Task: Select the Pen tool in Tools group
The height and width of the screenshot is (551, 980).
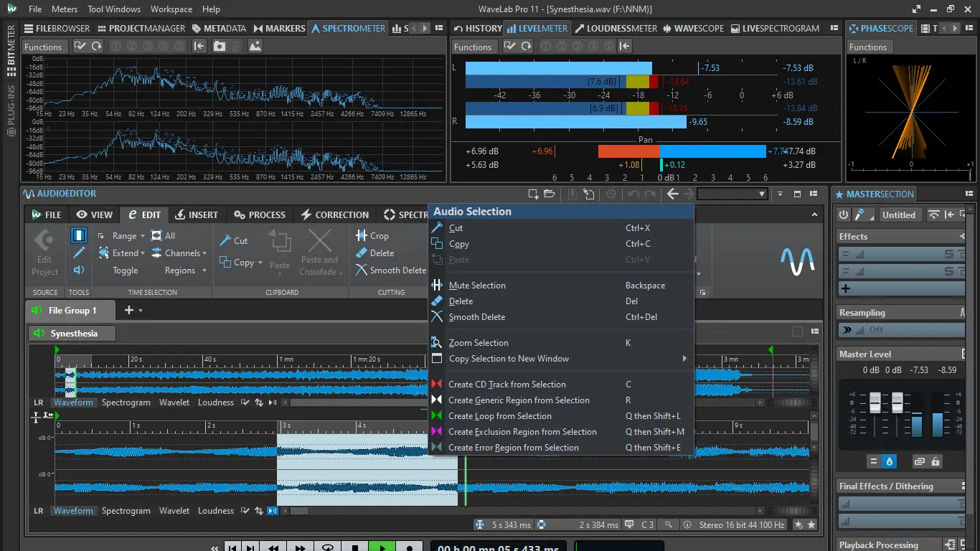Action: (x=79, y=253)
